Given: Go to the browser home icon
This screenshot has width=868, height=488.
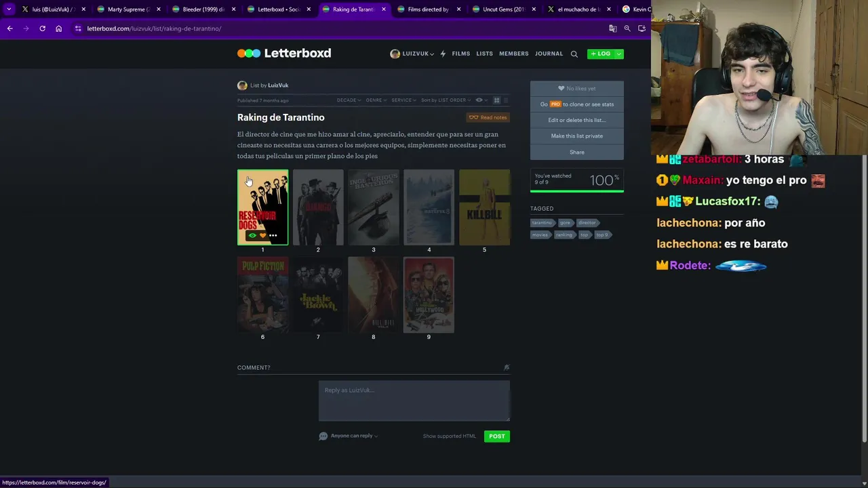Looking at the screenshot, I should point(59,28).
